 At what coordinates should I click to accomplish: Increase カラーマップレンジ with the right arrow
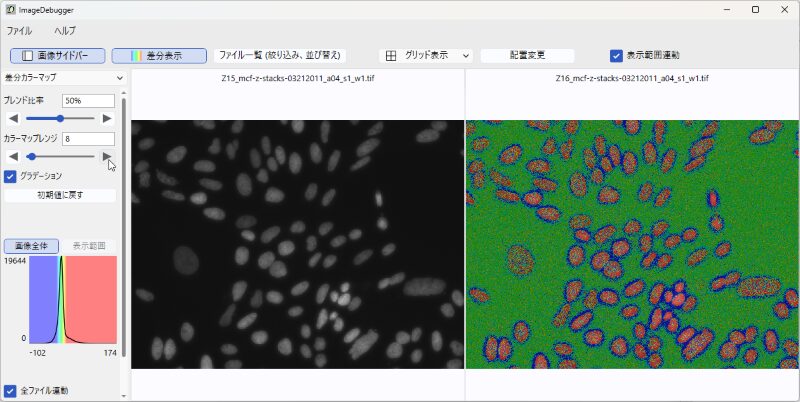pyautogui.click(x=107, y=156)
